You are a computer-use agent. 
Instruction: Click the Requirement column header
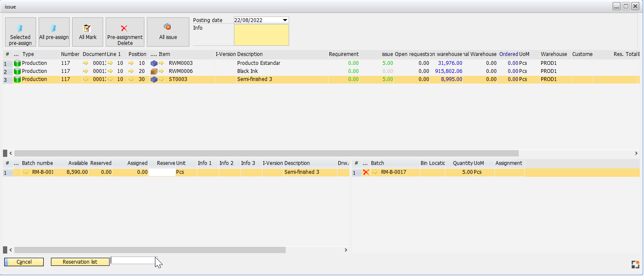click(343, 54)
